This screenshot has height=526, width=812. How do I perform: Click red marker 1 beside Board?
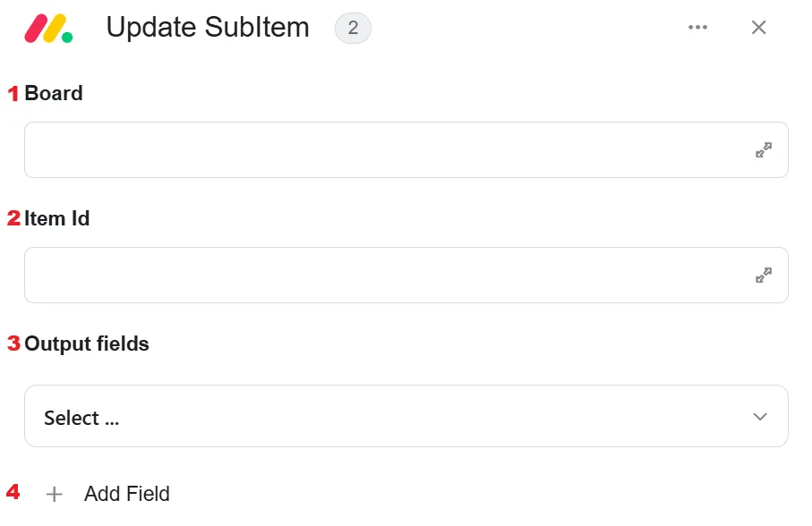[x=13, y=94]
